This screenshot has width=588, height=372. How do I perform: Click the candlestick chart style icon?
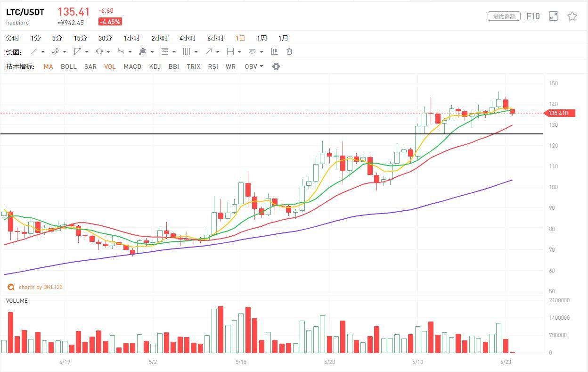pos(274,51)
